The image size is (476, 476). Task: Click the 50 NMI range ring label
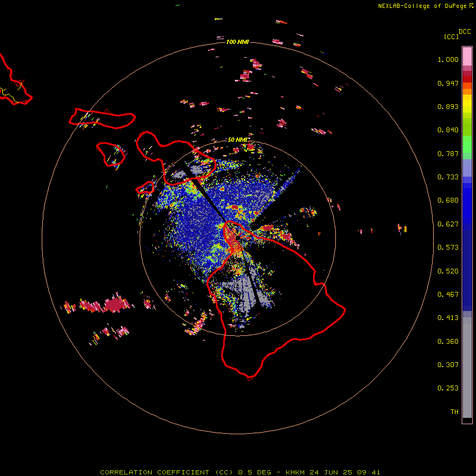(238, 140)
